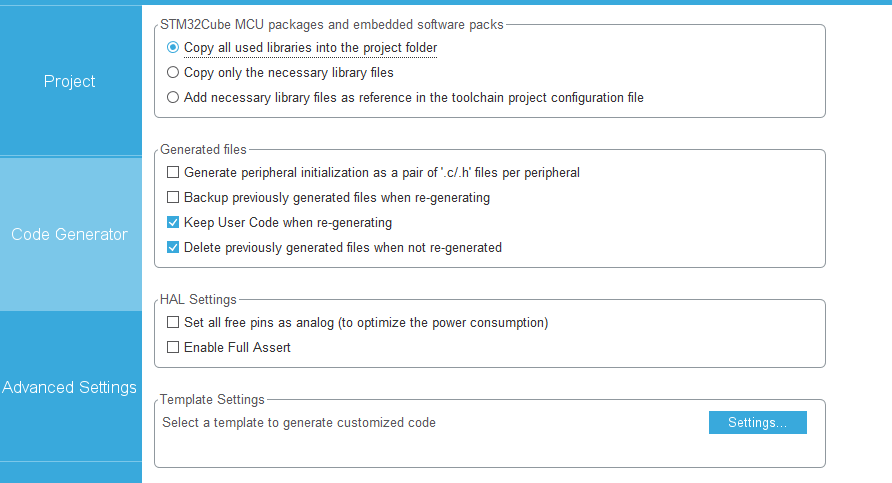The width and height of the screenshot is (892, 483).
Task: Select 'Copy all used libraries' radio option
Action: pyautogui.click(x=174, y=47)
